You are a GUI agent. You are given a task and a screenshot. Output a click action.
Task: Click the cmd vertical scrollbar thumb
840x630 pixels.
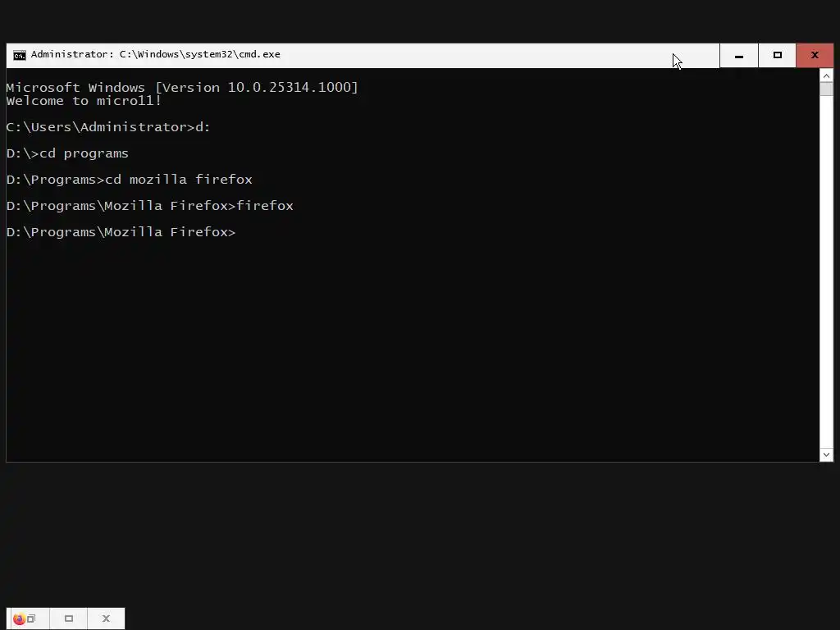point(826,89)
